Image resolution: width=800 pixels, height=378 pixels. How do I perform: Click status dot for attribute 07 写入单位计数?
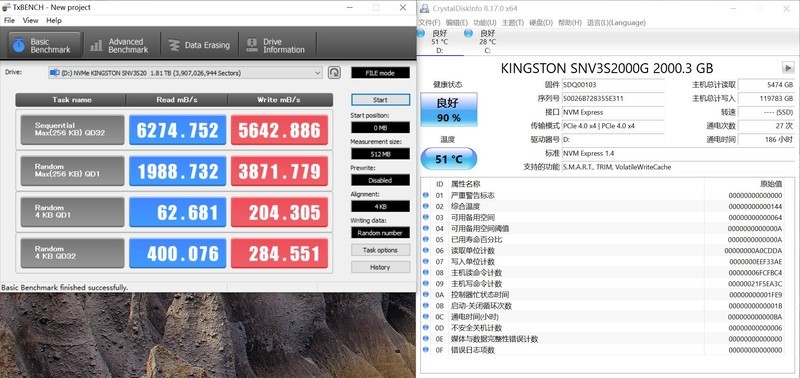coord(426,262)
